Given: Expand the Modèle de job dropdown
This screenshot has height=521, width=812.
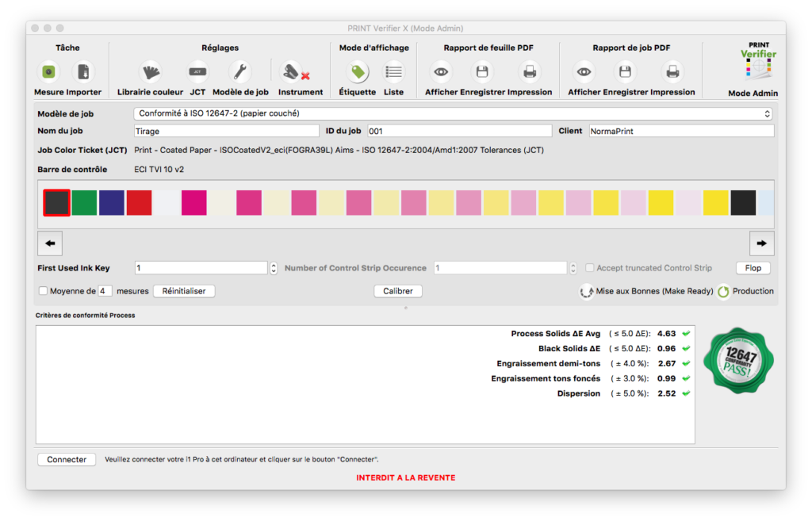Looking at the screenshot, I should point(453,113).
